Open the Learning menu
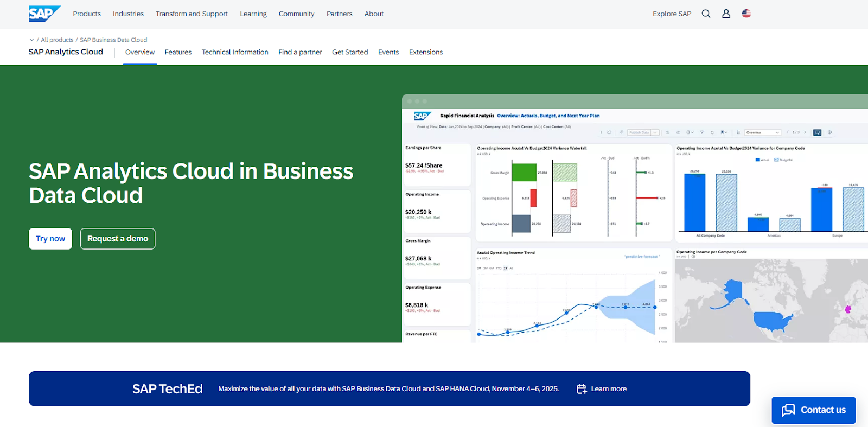 click(253, 14)
